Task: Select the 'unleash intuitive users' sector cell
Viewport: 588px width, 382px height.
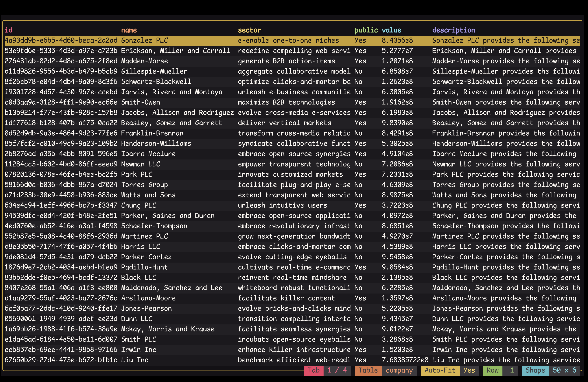Action: [282, 205]
